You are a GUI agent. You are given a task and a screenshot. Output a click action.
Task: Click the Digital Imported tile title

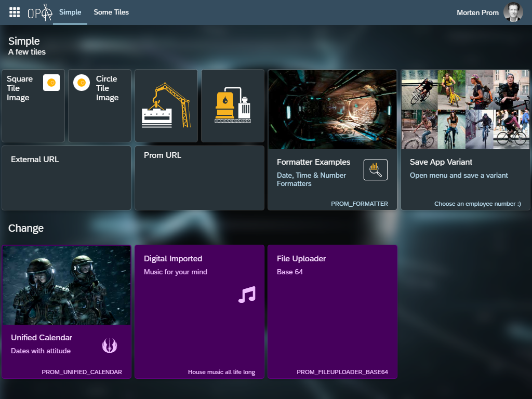pos(173,258)
